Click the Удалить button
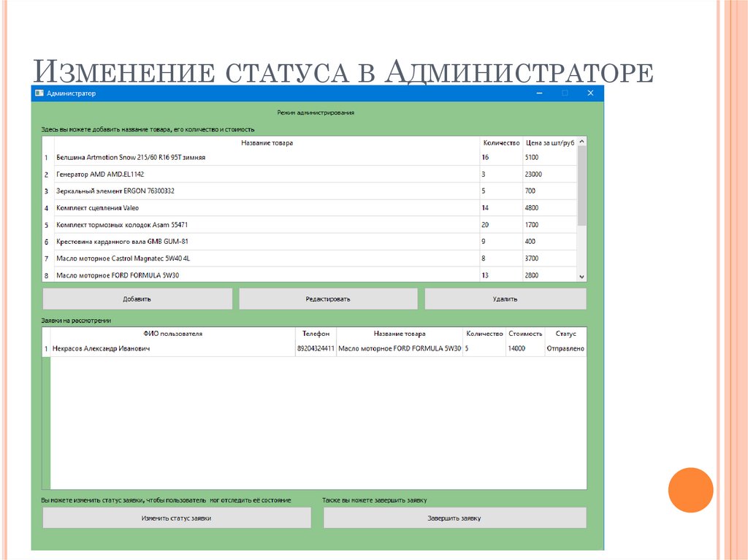The height and width of the screenshot is (560, 748). (505, 299)
